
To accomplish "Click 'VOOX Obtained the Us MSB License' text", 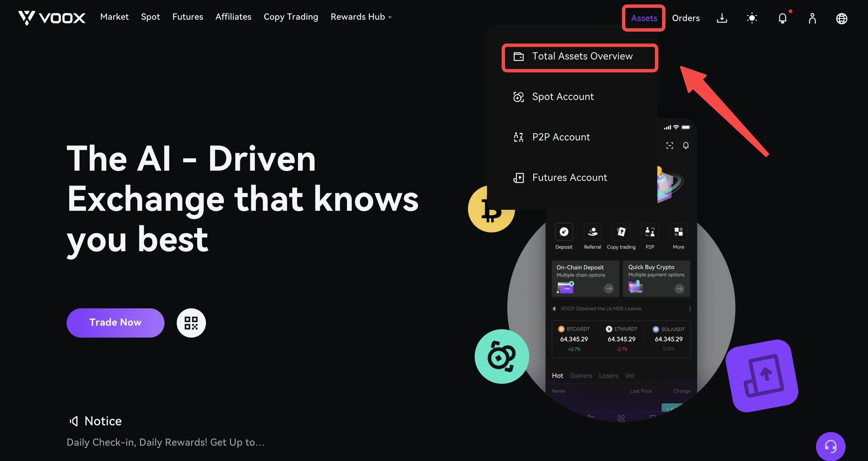I will pyautogui.click(x=601, y=309).
